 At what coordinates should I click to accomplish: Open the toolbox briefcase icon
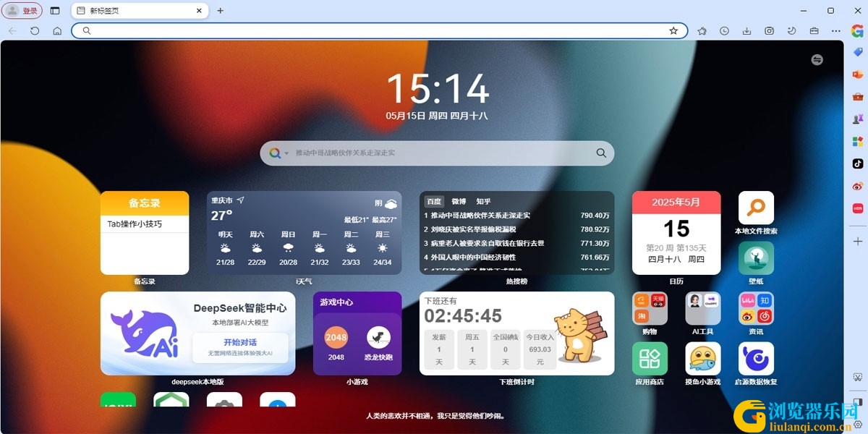814,31
